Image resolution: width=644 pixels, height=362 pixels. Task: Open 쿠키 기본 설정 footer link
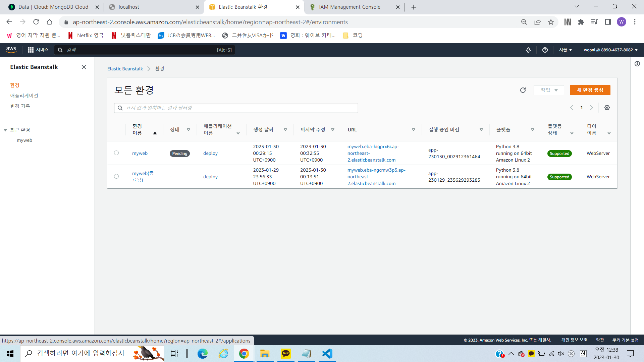pyautogui.click(x=626, y=340)
